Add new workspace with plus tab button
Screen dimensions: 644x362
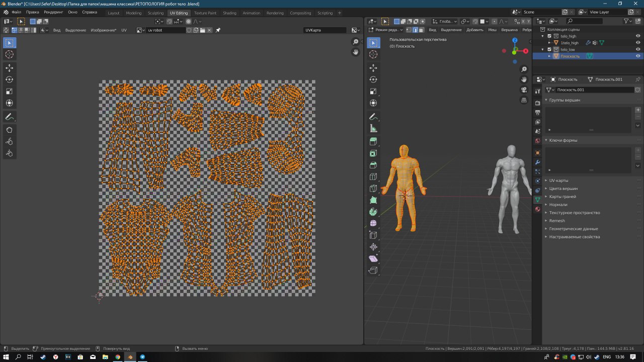point(340,13)
